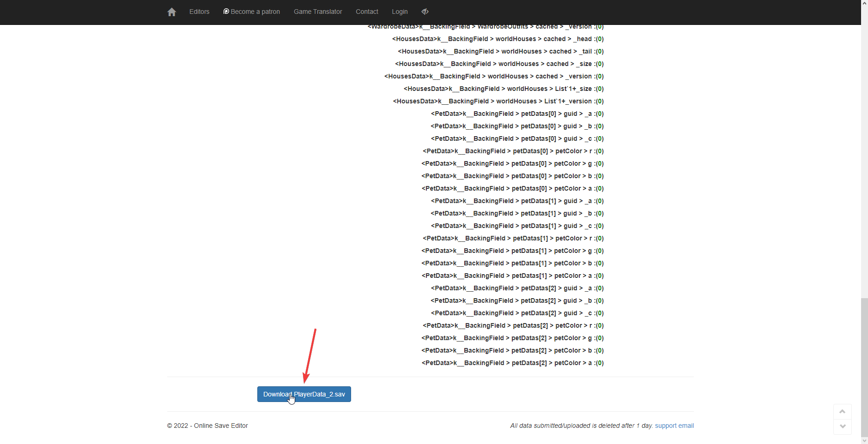Open the Editors menu

tap(199, 12)
